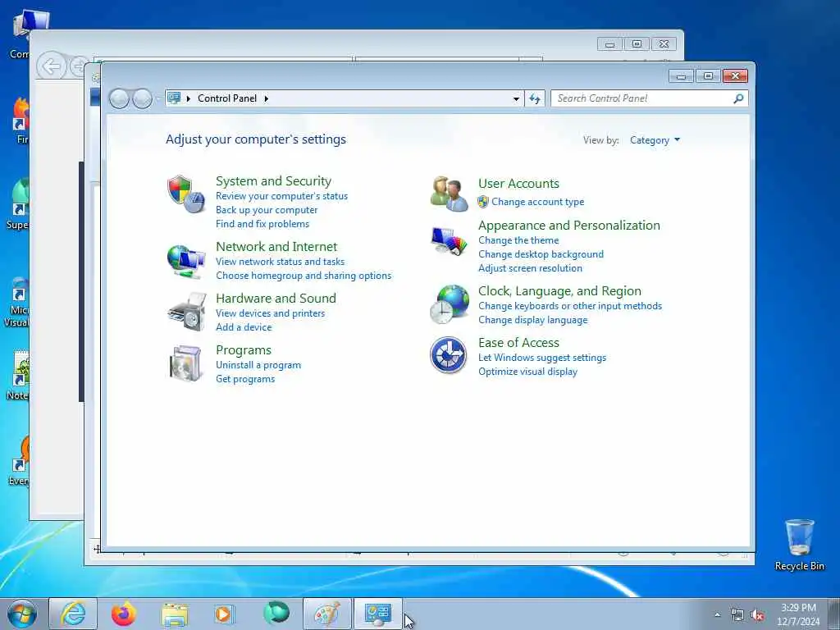Switch to the Control Panel taskbar button

click(x=377, y=614)
